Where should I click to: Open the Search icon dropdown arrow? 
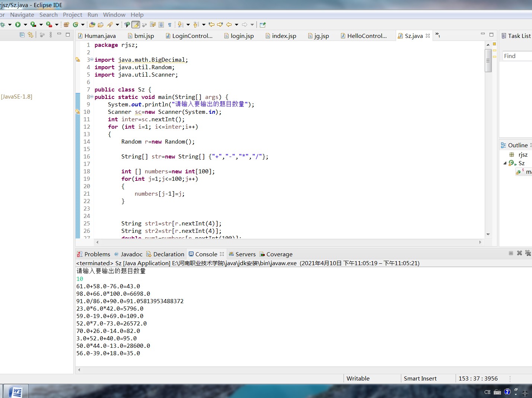click(x=117, y=25)
